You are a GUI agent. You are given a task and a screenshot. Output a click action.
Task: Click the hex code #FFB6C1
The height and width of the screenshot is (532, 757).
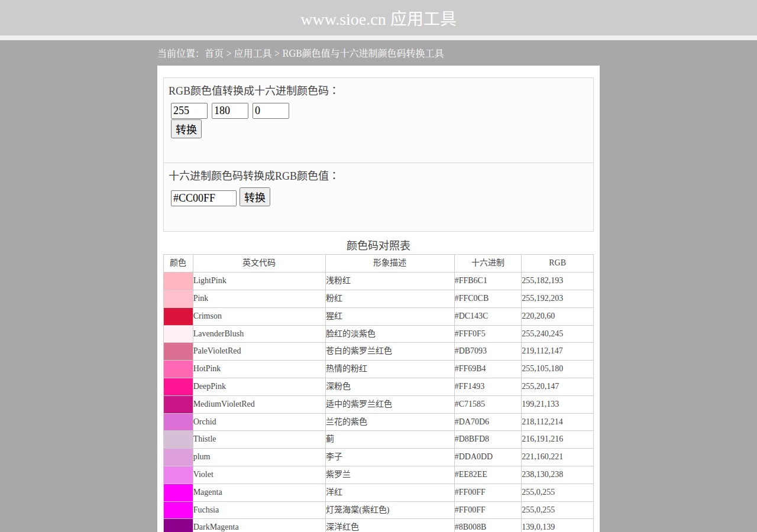coord(471,281)
